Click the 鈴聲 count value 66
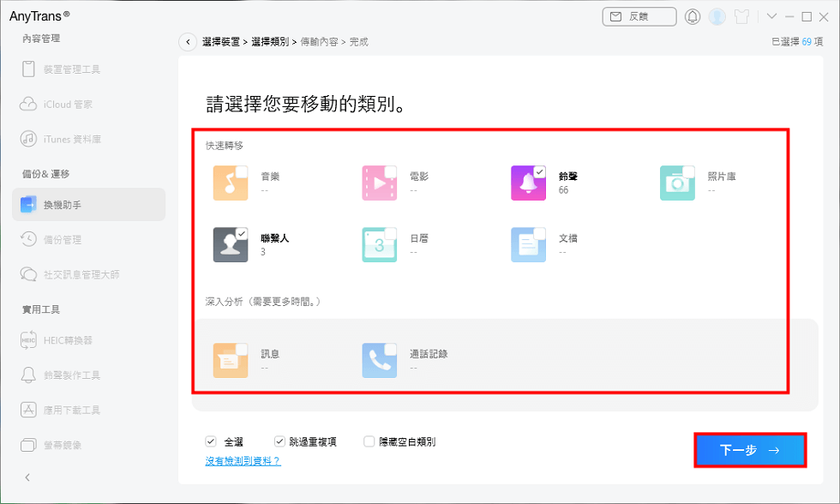Viewport: 840px width, 504px height. pos(564,190)
